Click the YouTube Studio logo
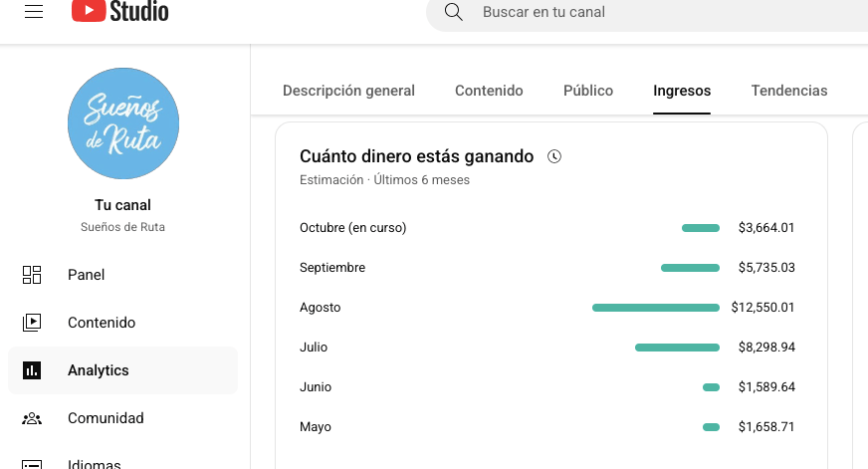Image resolution: width=868 pixels, height=469 pixels. click(120, 11)
